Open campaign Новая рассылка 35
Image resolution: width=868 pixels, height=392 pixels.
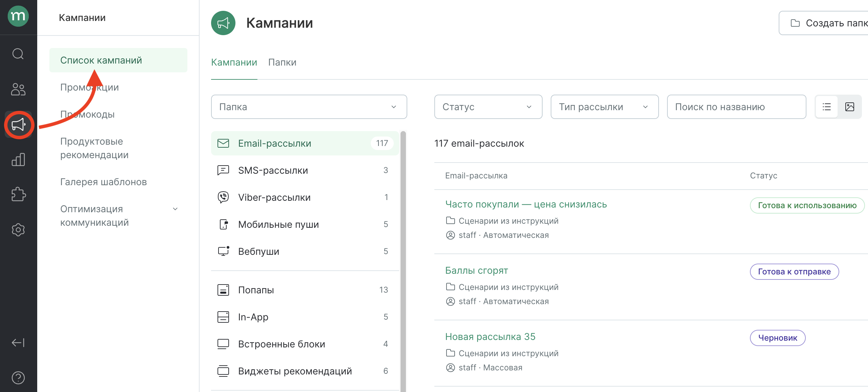(490, 337)
